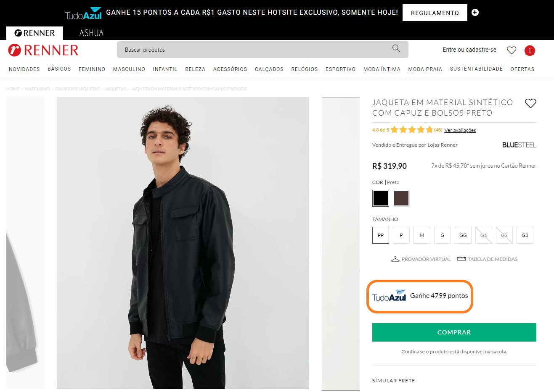Choose size GG
The image size is (554, 392).
463,235
